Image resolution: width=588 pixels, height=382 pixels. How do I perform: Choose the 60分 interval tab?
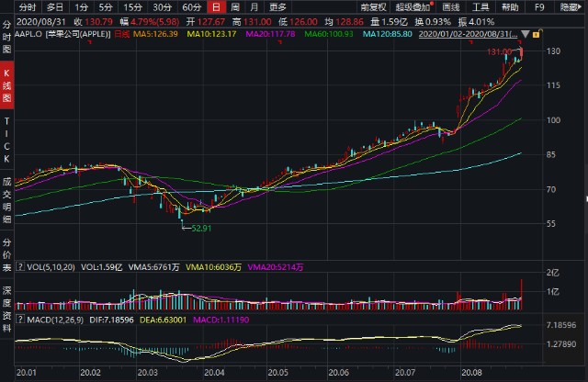click(192, 6)
